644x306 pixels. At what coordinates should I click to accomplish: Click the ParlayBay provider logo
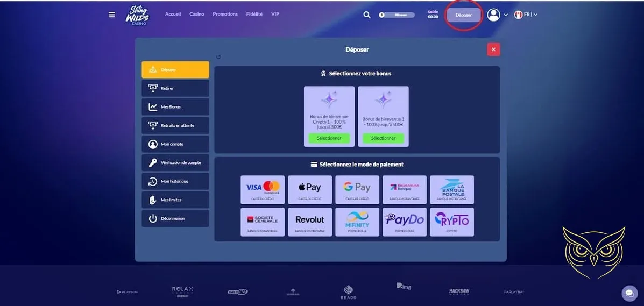[x=514, y=292]
